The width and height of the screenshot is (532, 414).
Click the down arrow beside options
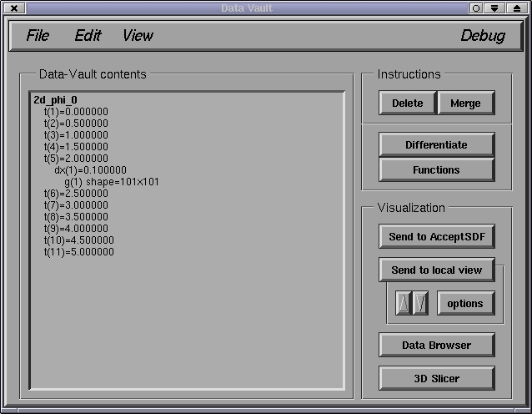point(420,304)
